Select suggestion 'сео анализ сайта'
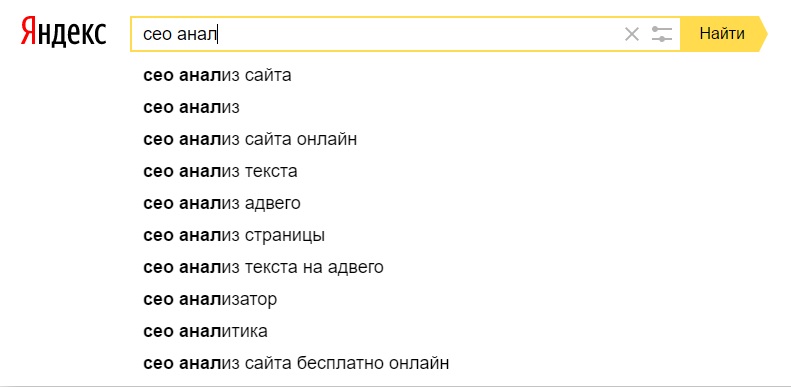The height and width of the screenshot is (387, 791). [217, 75]
